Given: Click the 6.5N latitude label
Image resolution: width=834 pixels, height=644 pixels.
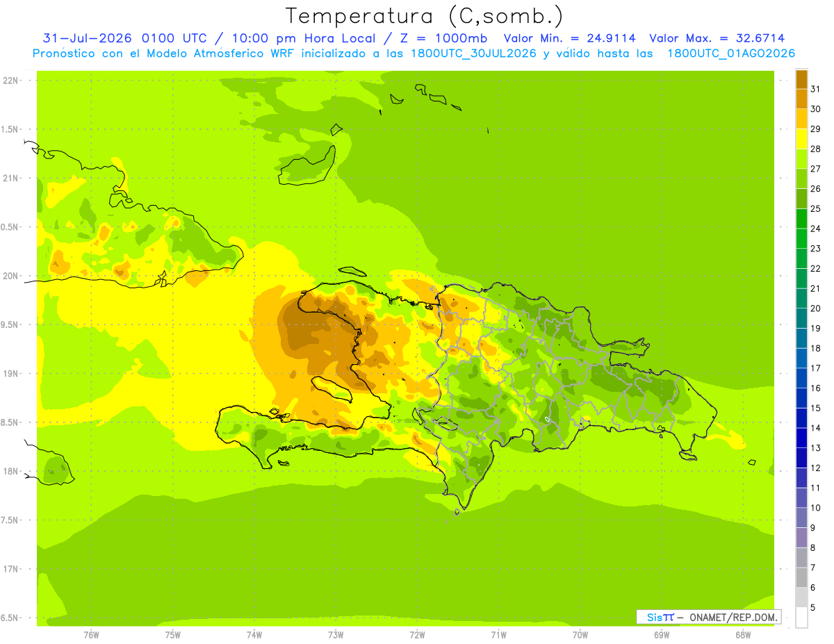Looking at the screenshot, I should 10,618.
